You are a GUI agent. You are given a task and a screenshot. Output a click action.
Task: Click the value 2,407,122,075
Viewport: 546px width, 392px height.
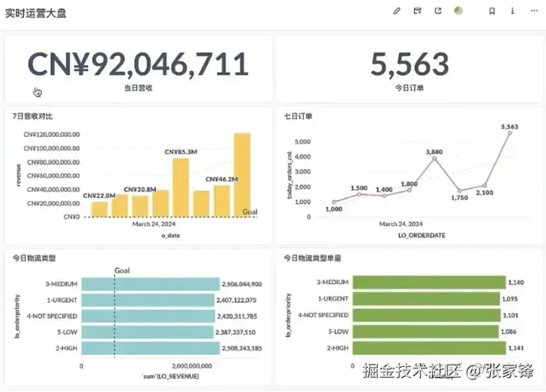pyautogui.click(x=236, y=300)
